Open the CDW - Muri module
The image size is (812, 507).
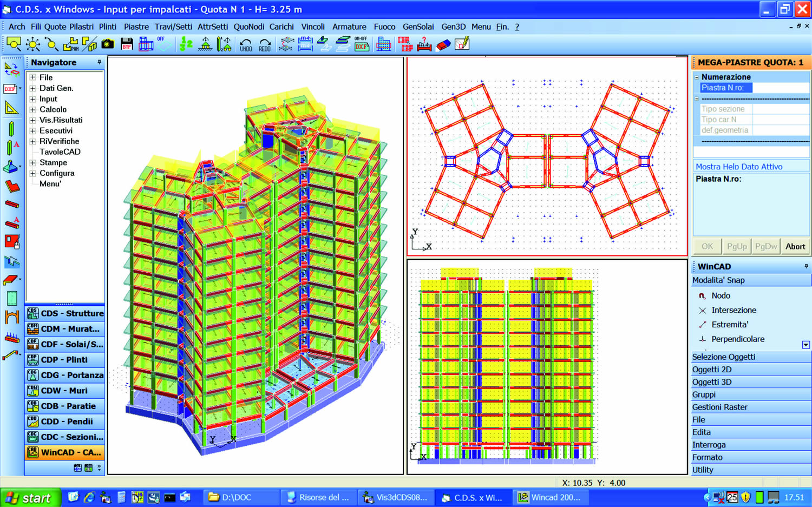click(x=65, y=391)
